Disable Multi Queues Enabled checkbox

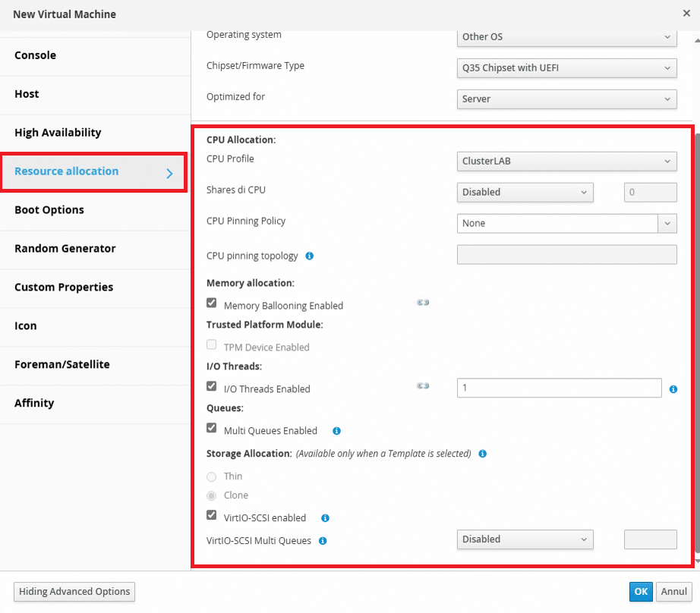point(212,428)
